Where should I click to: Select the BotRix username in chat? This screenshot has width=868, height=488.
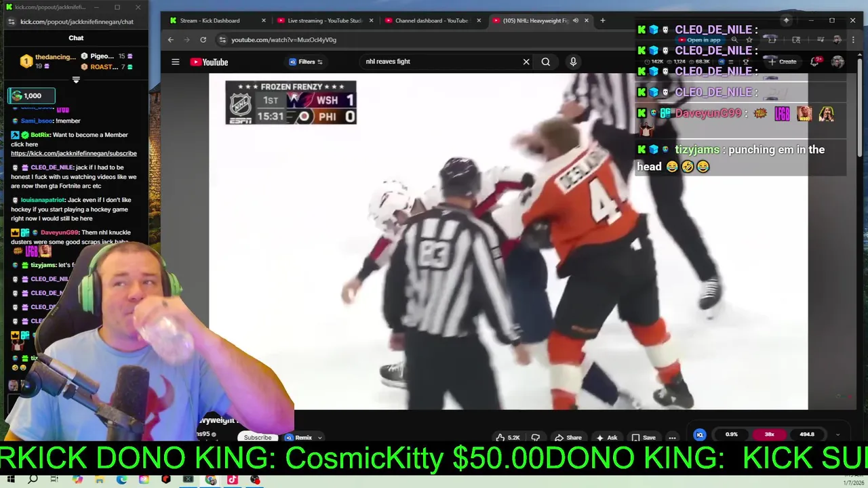[40, 135]
